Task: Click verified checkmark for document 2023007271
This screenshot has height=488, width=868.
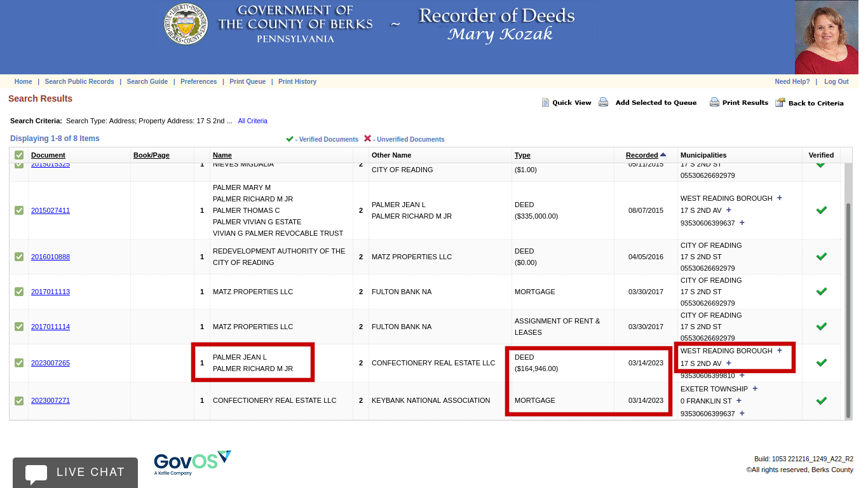Action: 821,400
